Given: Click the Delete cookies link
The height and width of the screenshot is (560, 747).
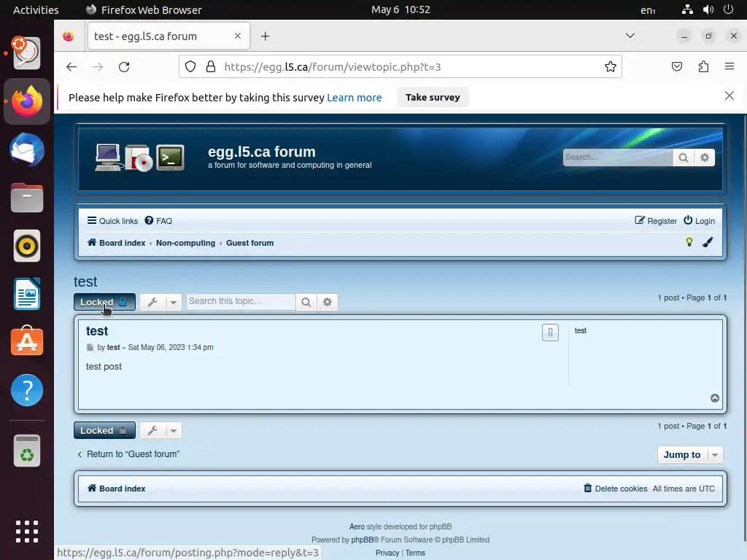Looking at the screenshot, I should point(615,489).
